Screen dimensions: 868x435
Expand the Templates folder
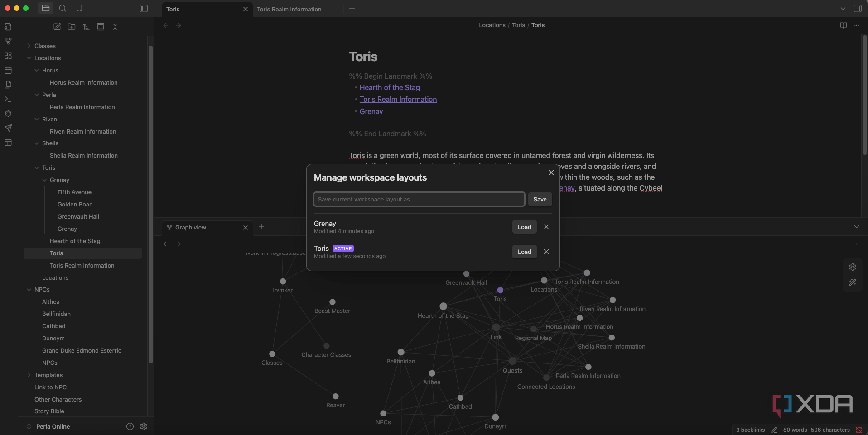(x=29, y=375)
